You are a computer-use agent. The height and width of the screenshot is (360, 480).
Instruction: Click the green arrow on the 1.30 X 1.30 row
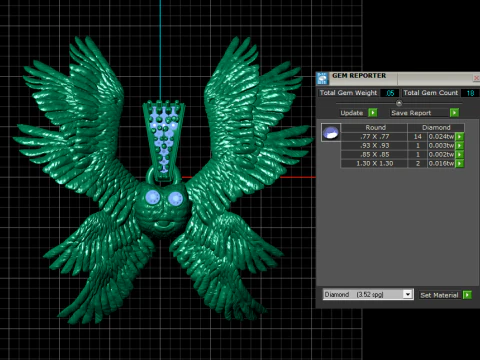[460, 164]
